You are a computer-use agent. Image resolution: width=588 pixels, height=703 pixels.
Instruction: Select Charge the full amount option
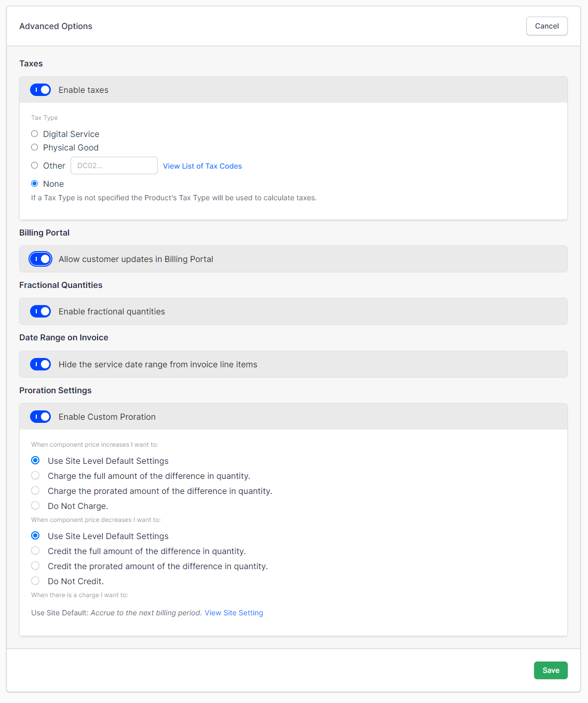35,476
